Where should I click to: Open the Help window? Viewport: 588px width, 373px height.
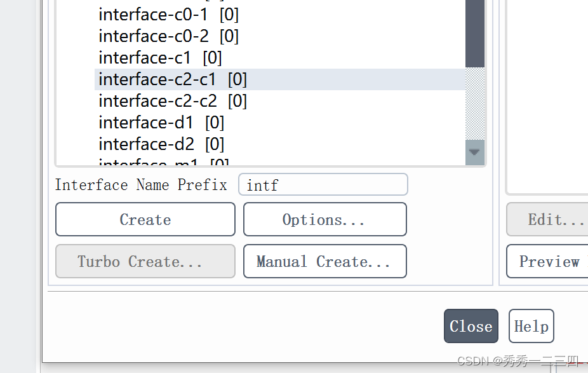(x=531, y=326)
